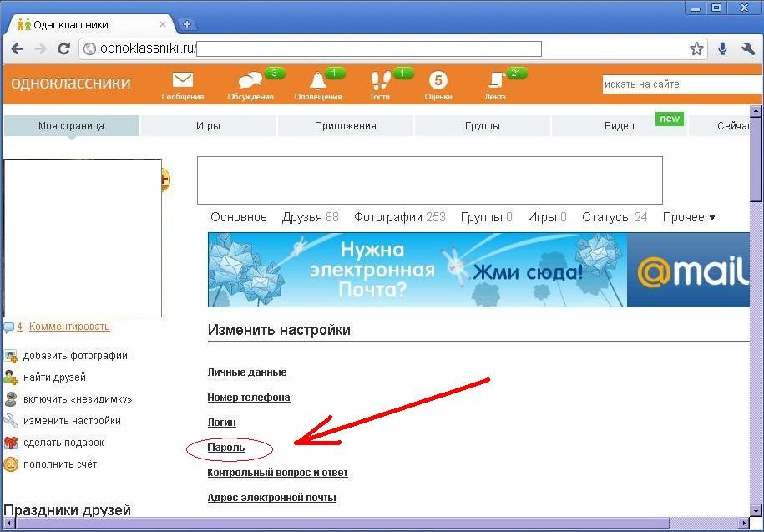The height and width of the screenshot is (532, 764).
Task: Go back with browser back arrow
Action: coord(17,48)
